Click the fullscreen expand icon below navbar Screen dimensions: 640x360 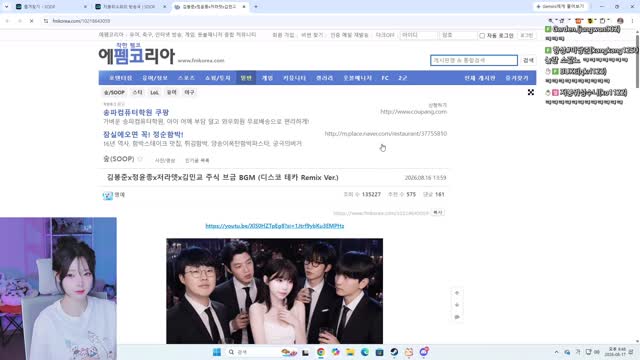531,93
